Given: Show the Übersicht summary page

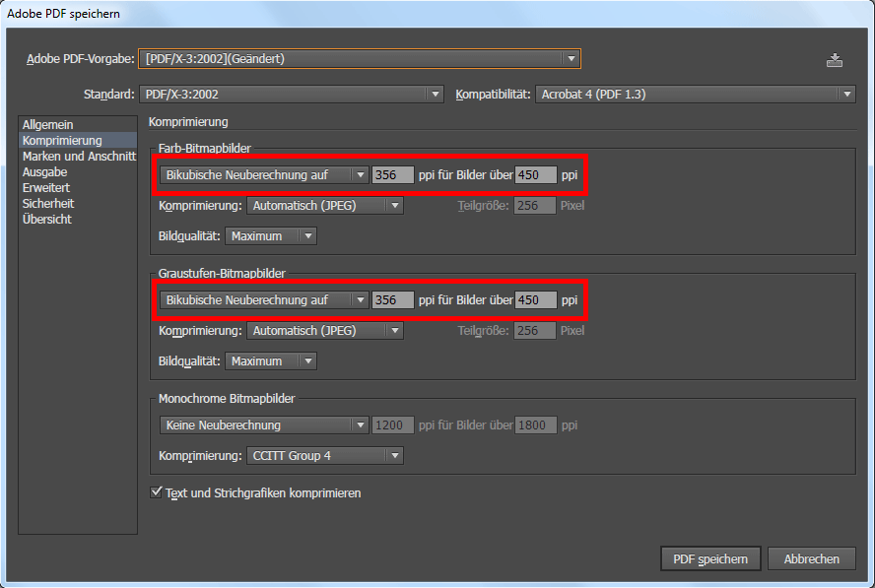Looking at the screenshot, I should (47, 220).
